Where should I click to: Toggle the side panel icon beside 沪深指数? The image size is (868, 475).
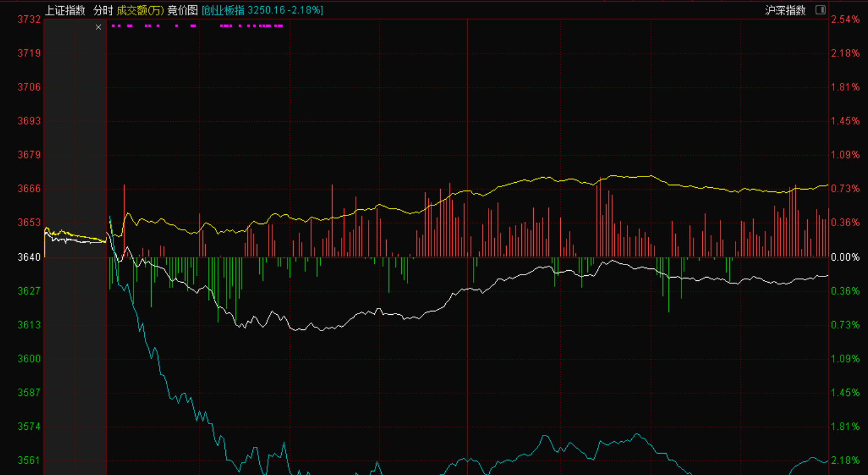click(x=821, y=10)
